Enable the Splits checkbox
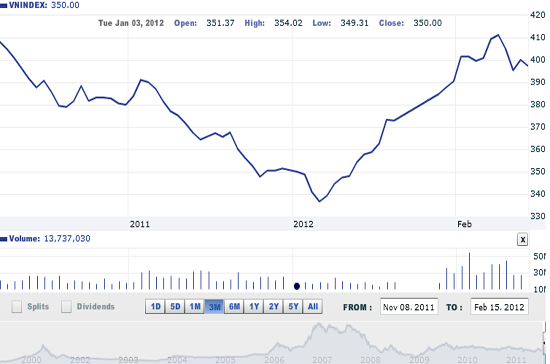 tap(16, 306)
